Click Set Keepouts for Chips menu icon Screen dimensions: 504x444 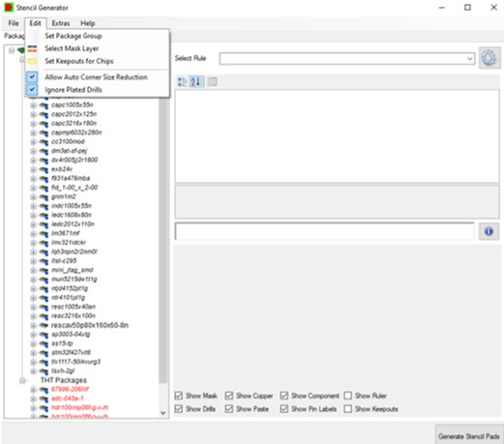pos(32,61)
